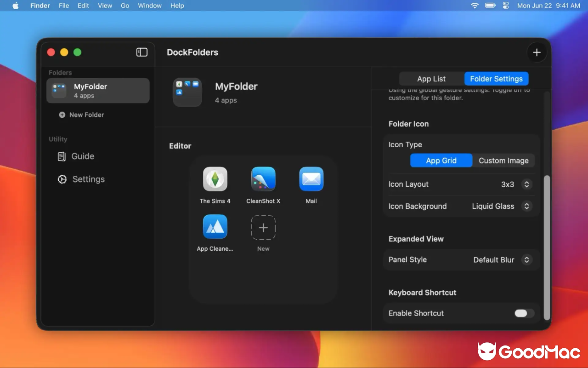Click the Expanded View section heading
This screenshot has height=368, width=588.
[416, 239]
